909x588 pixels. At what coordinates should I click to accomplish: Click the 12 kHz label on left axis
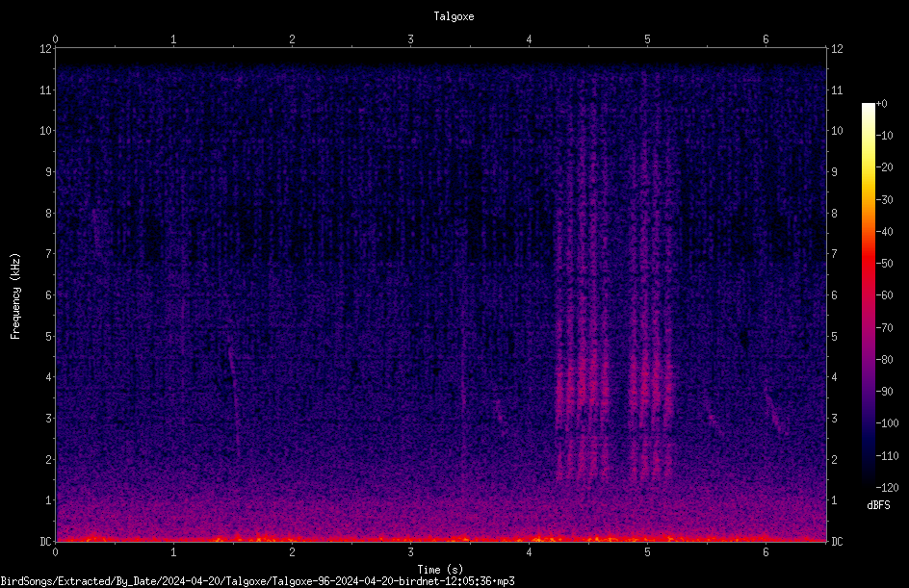point(46,49)
